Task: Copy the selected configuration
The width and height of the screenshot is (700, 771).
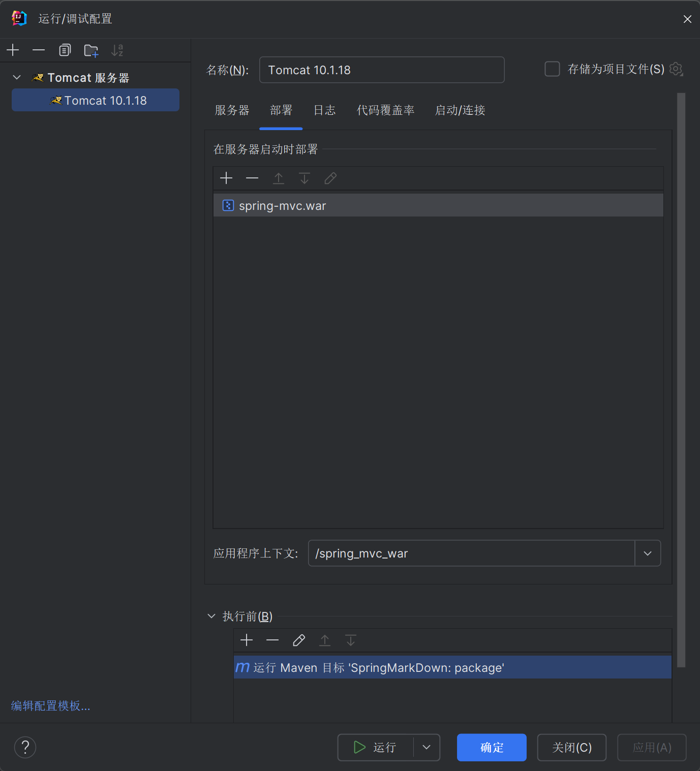Action: (x=65, y=50)
